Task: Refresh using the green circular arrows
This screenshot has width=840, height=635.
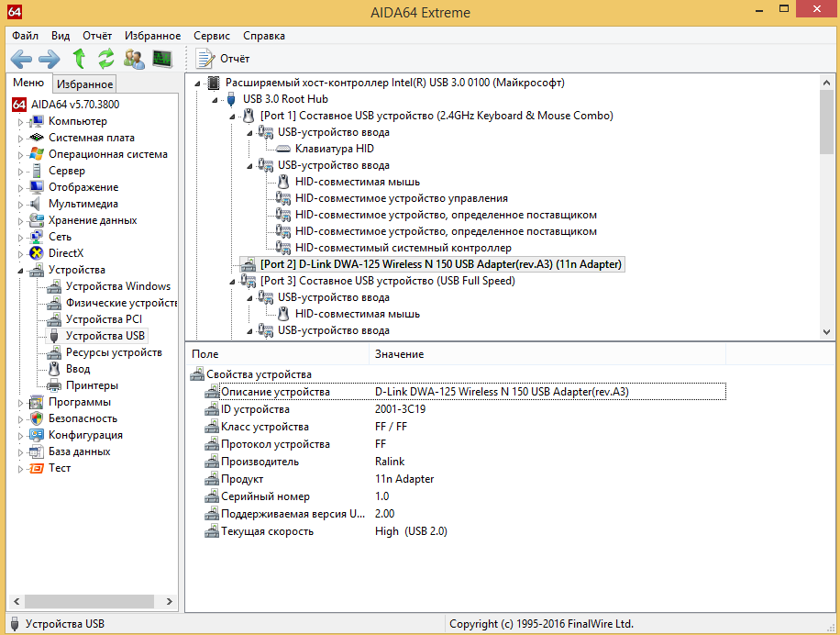Action: (106, 59)
